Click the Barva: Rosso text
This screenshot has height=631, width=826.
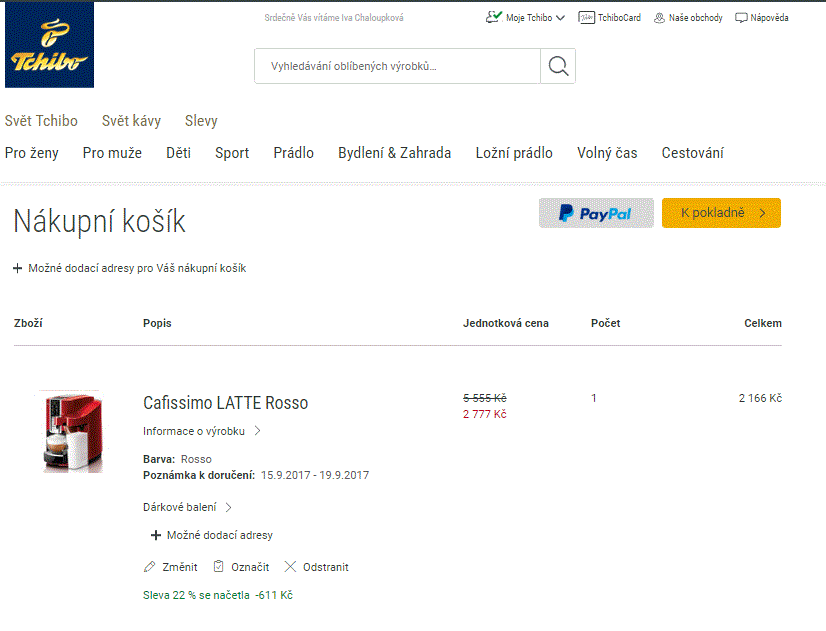[178, 459]
